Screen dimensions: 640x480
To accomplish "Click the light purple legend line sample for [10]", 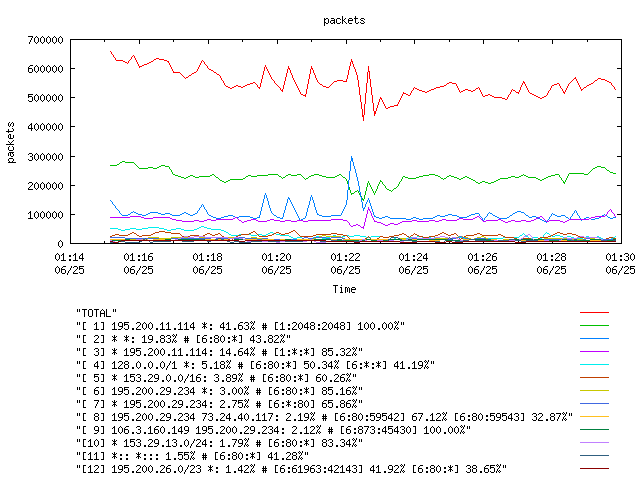I will pos(594,442).
